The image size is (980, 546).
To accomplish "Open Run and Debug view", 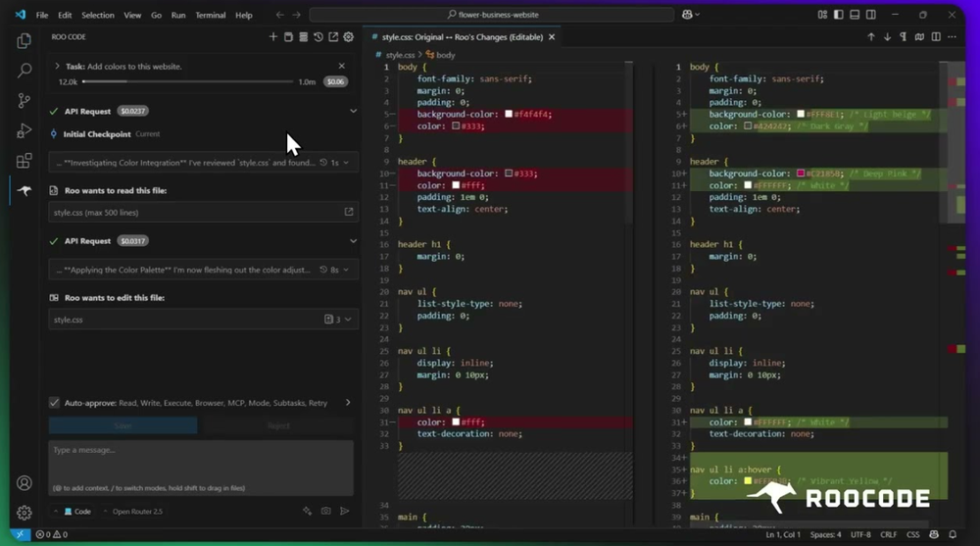I will (24, 130).
